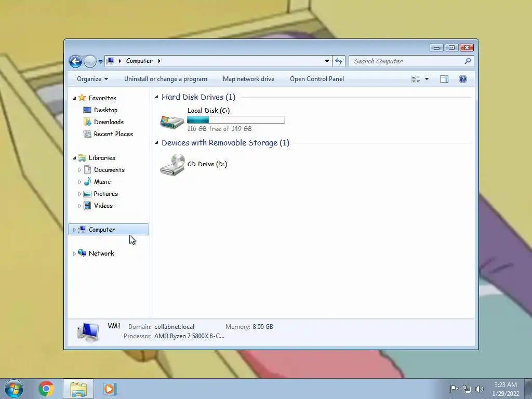Click the Windows Explorer taskbar button
This screenshot has width=532, height=399.
78,389
